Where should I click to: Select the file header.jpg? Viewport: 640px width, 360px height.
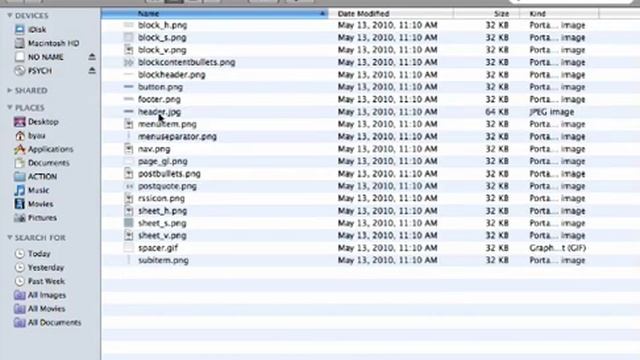point(159,112)
